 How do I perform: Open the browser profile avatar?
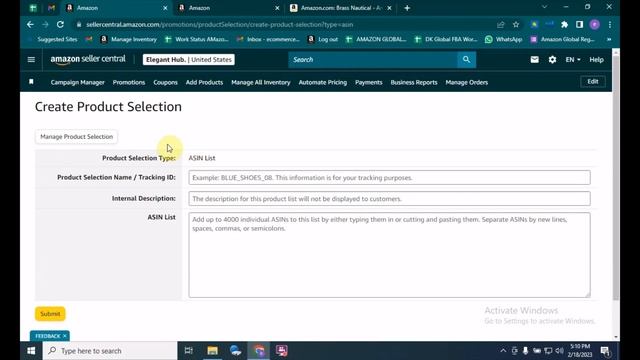(x=595, y=24)
